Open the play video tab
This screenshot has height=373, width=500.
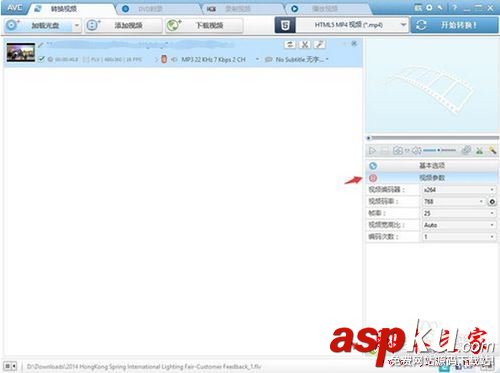(324, 9)
